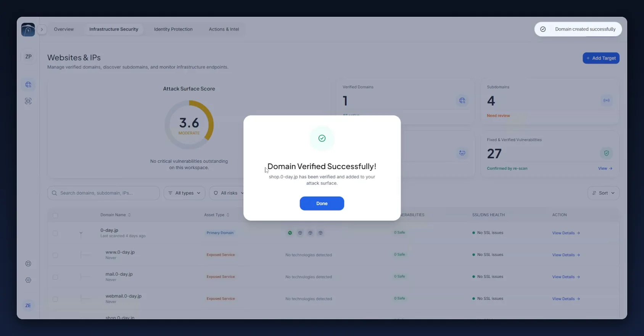The width and height of the screenshot is (644, 336).
Task: Click the 0-day.jp domain name
Action: [x=109, y=230]
